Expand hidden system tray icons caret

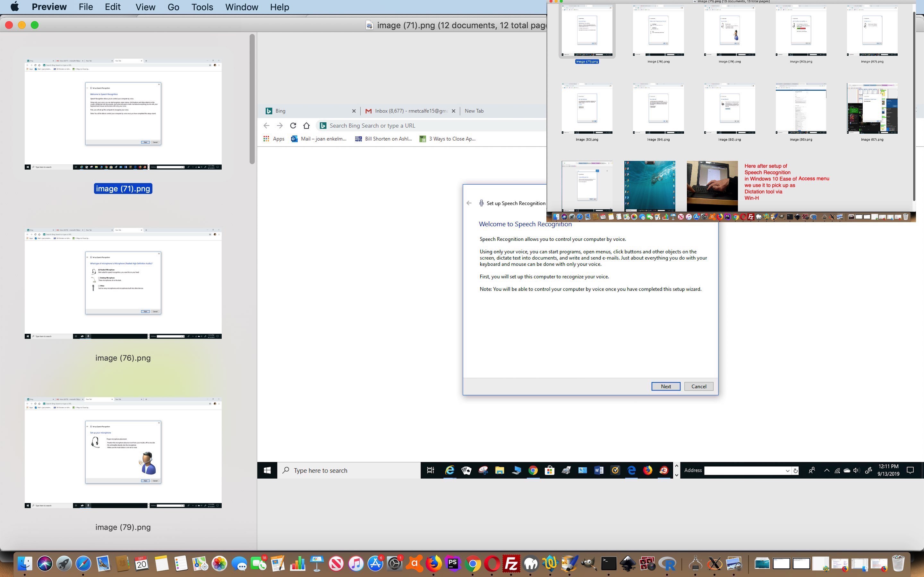click(x=827, y=471)
